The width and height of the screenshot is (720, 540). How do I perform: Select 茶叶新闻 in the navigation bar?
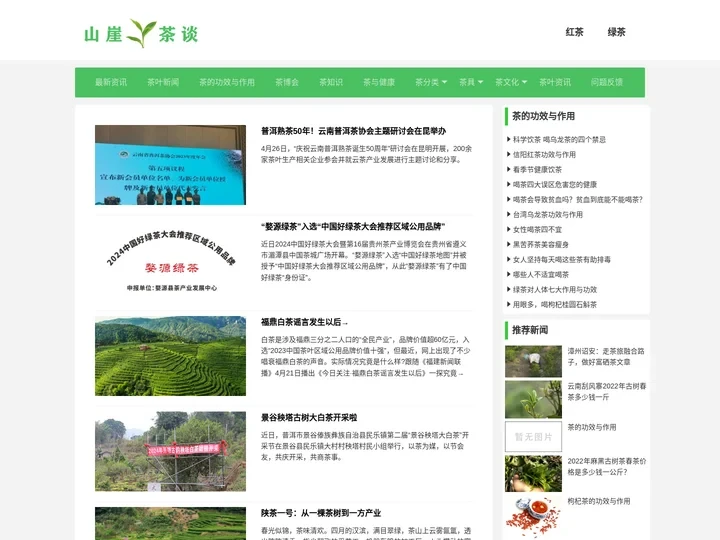(x=163, y=82)
